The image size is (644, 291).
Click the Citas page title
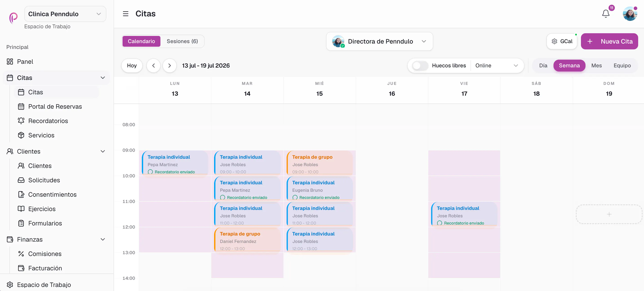(x=145, y=13)
